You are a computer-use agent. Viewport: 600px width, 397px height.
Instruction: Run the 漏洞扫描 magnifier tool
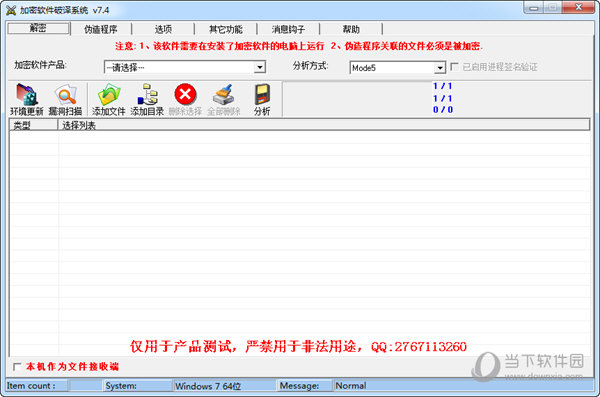(x=65, y=94)
